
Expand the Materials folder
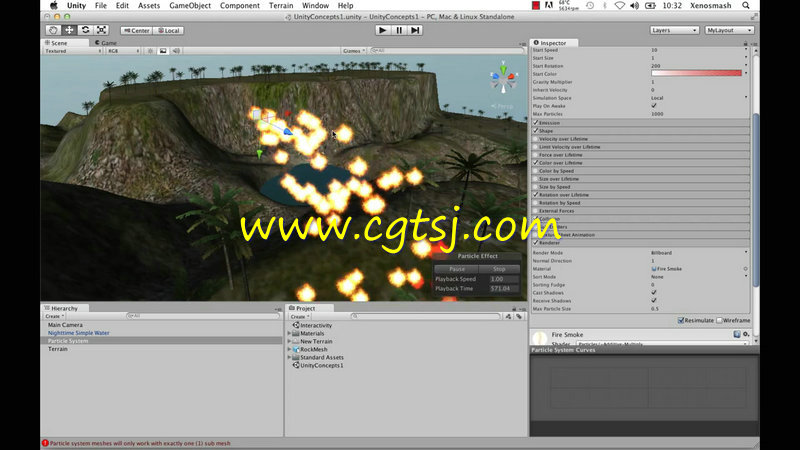click(x=289, y=333)
